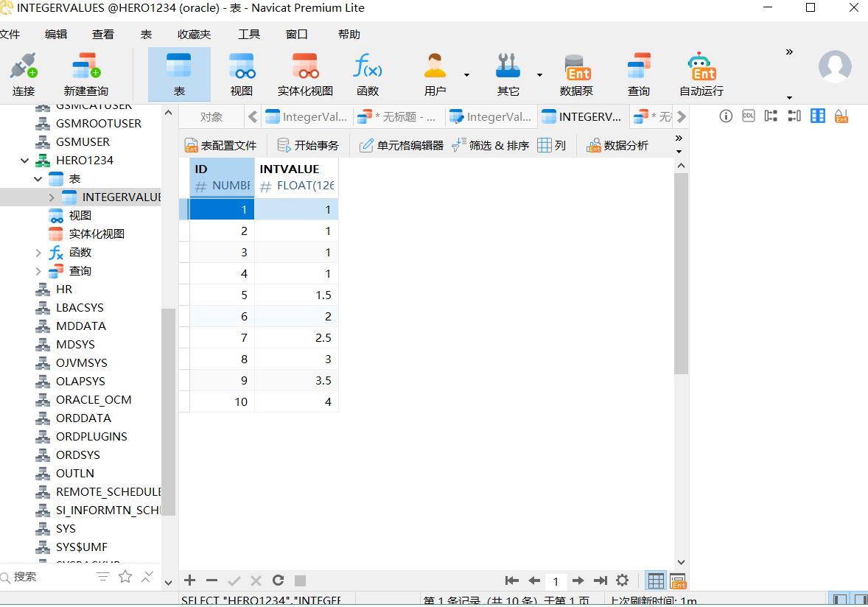This screenshot has height=607, width=868.
Task: Go to first page of records
Action: pos(512,580)
